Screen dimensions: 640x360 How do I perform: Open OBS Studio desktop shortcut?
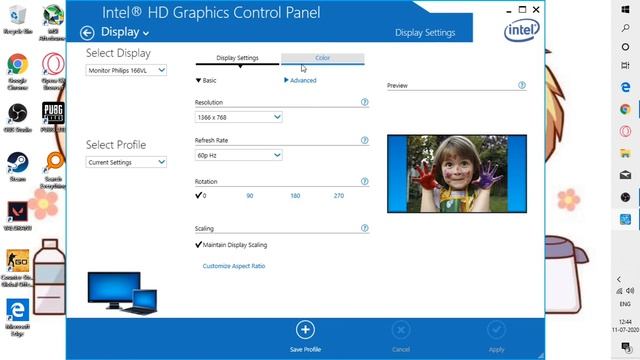coord(18,118)
